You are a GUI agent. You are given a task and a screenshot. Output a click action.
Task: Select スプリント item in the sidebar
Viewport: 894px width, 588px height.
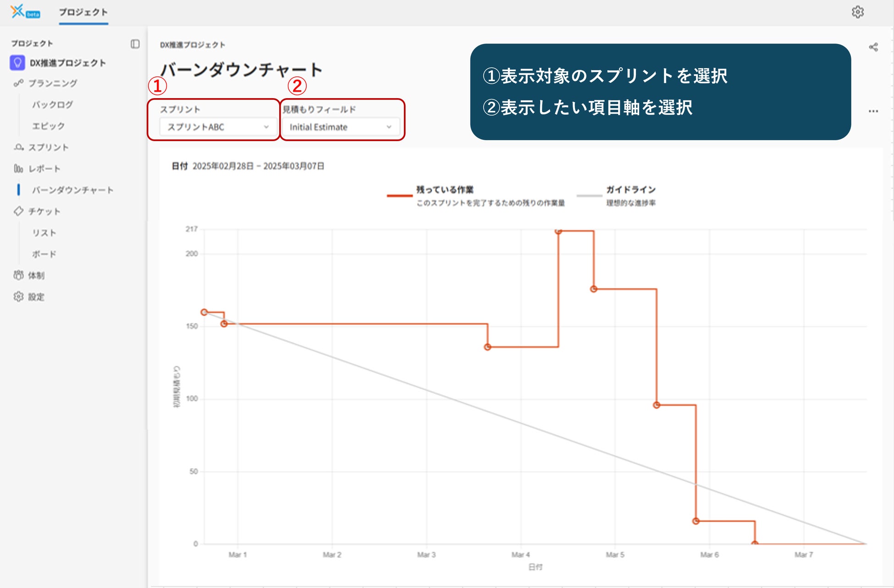coord(48,148)
